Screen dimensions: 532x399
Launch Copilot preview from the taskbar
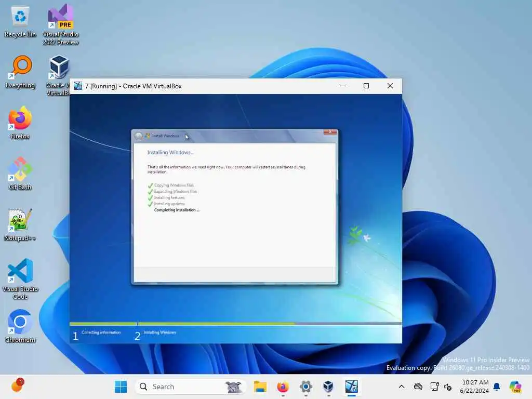pyautogui.click(x=515, y=387)
